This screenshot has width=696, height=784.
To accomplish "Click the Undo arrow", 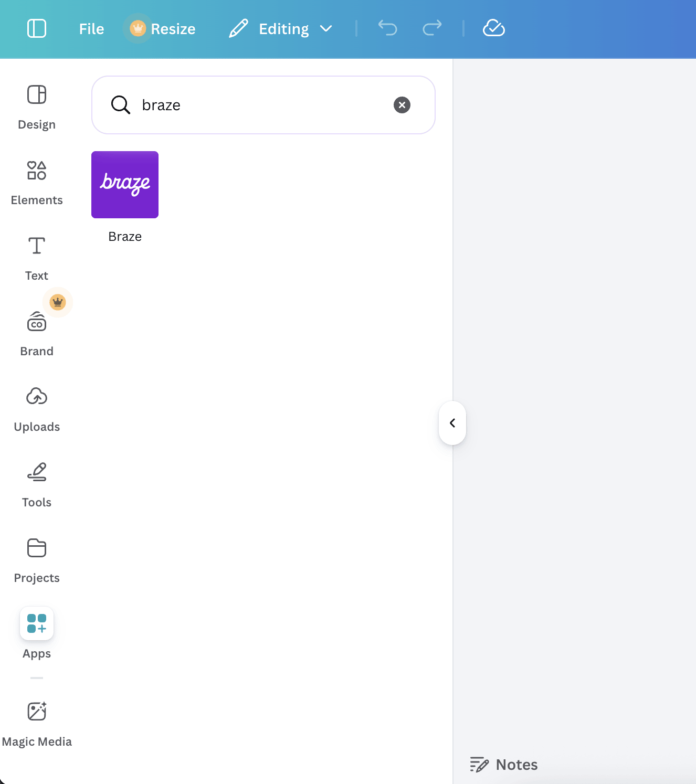I will point(388,28).
